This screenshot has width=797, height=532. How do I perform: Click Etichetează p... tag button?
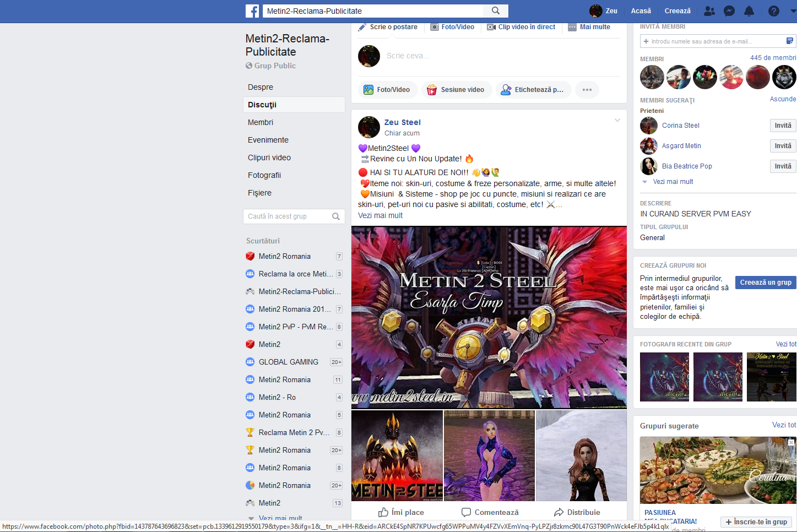[533, 90]
